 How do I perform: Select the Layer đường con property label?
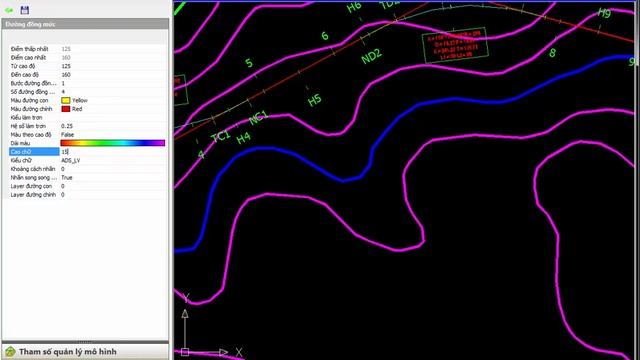[x=31, y=186]
